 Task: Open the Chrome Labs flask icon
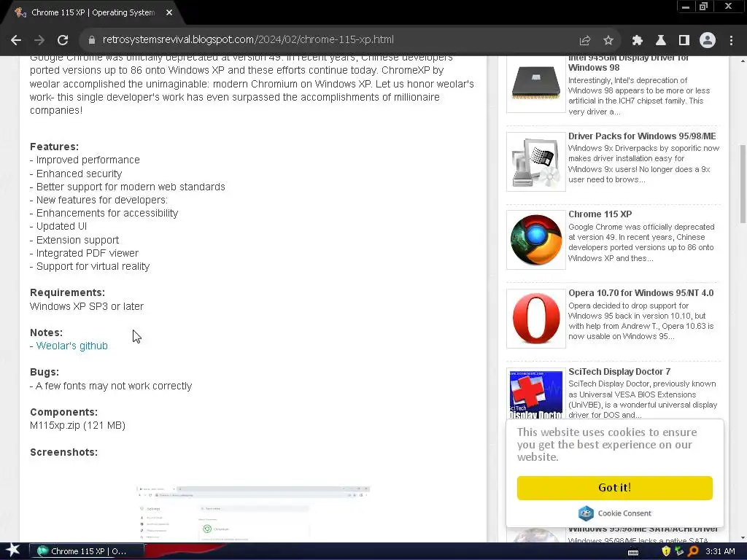[660, 40]
